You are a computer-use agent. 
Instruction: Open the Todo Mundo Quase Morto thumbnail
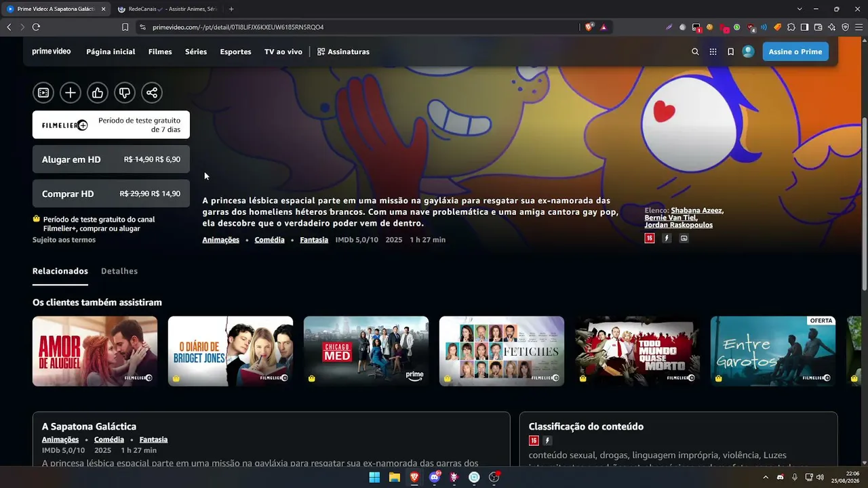[x=637, y=351]
